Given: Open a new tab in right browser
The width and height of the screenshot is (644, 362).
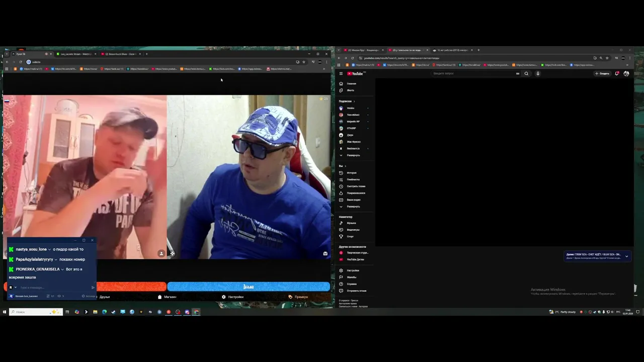Looking at the screenshot, I should click(x=478, y=50).
